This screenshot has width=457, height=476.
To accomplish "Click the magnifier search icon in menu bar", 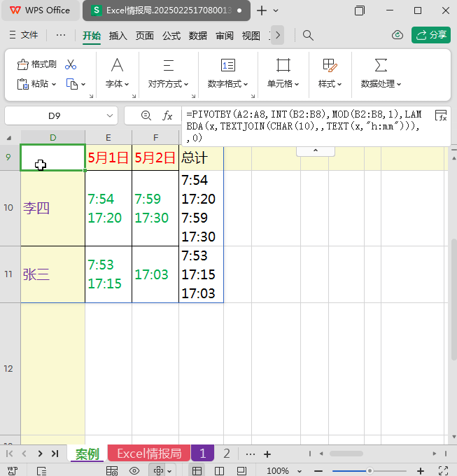I will click(x=308, y=35).
